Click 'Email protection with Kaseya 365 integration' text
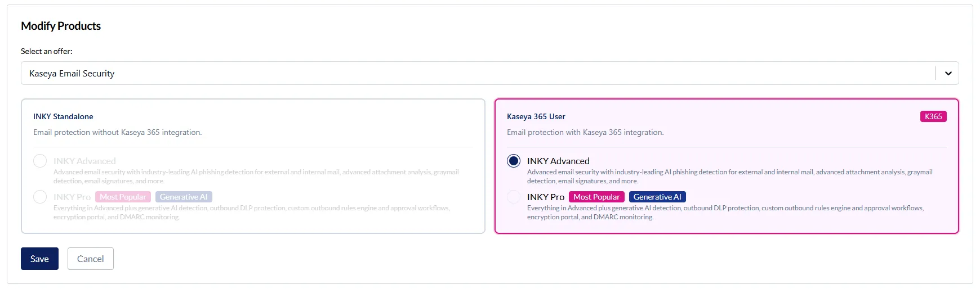This screenshot has width=980, height=289. coord(585,132)
